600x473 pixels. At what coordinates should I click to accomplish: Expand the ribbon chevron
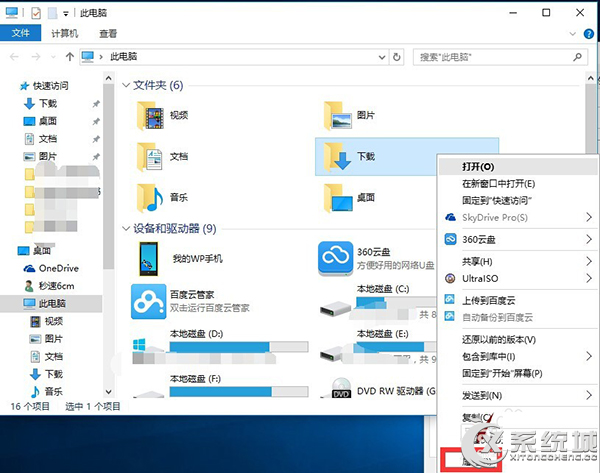click(x=573, y=34)
